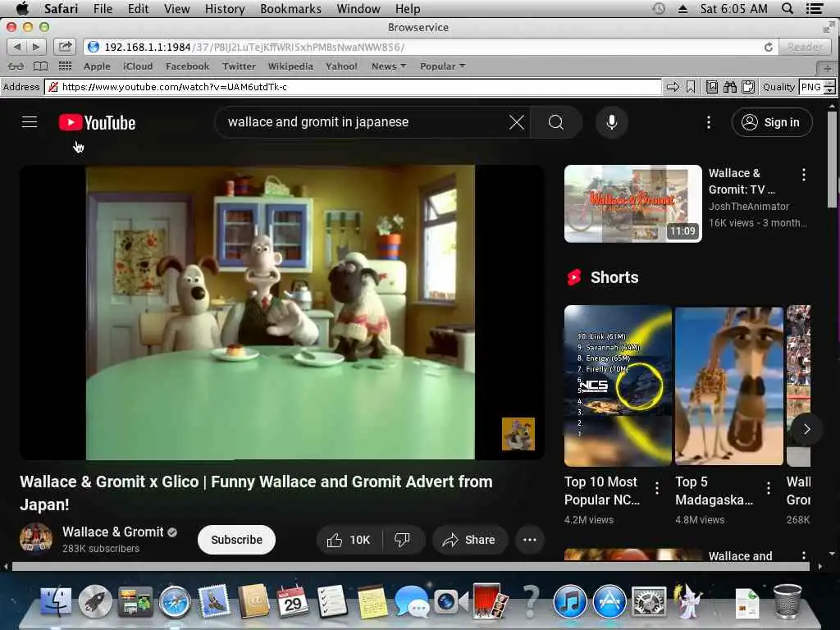
Task: Click Safari share button
Action: 65,47
